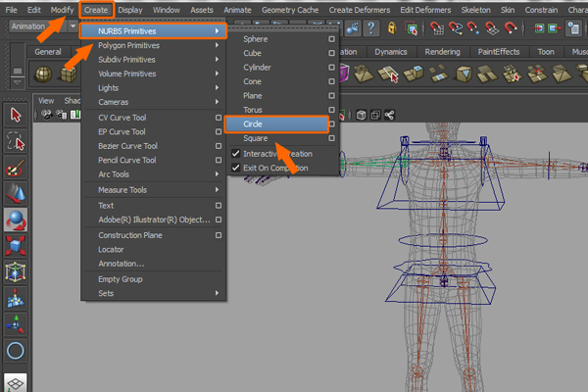Open the Skeleton menu
This screenshot has width=588, height=392.
[x=475, y=10]
